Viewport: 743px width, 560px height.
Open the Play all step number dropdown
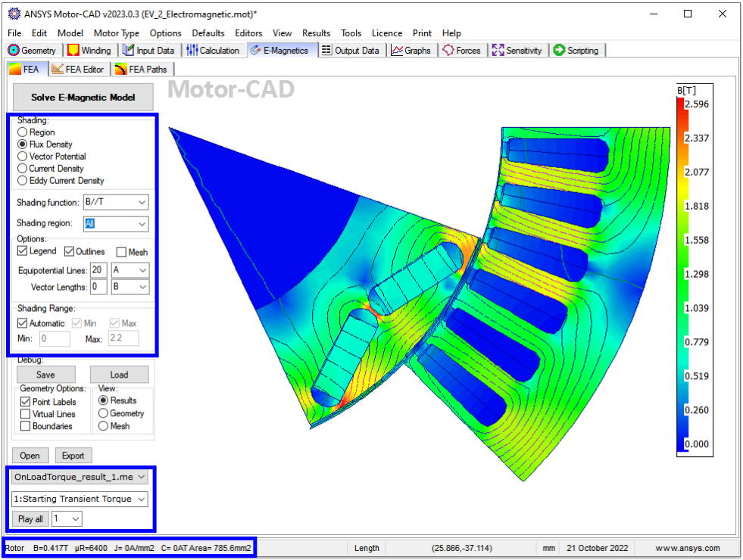pyautogui.click(x=67, y=519)
